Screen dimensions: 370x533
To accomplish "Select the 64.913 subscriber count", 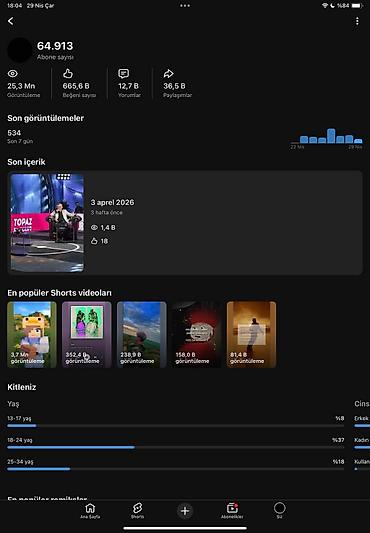I will click(x=55, y=46).
